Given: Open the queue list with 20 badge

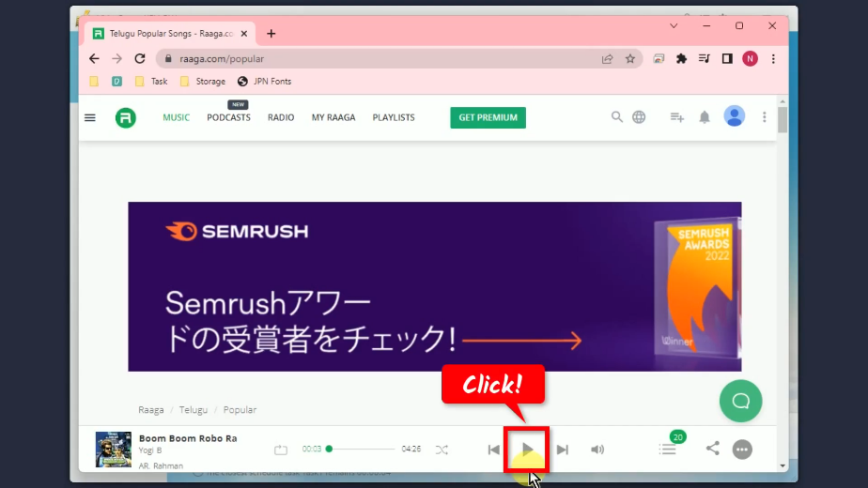Looking at the screenshot, I should point(668,449).
